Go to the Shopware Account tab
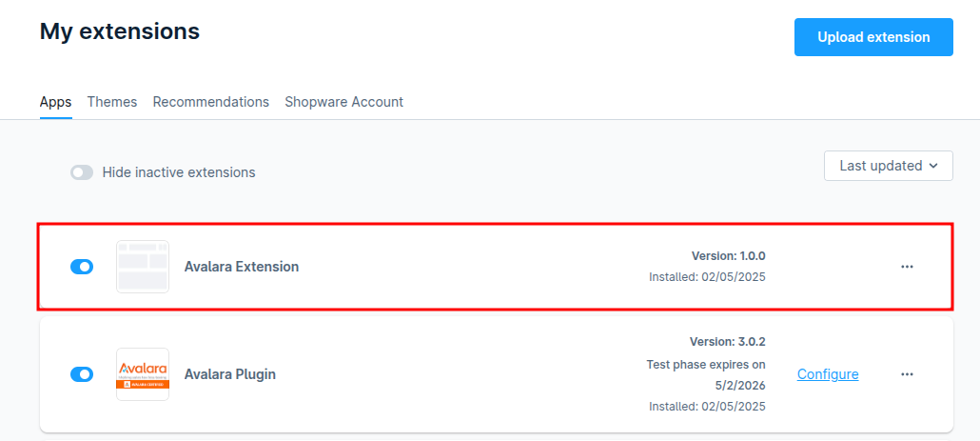Screen dimensions: 980x441 click(x=343, y=102)
